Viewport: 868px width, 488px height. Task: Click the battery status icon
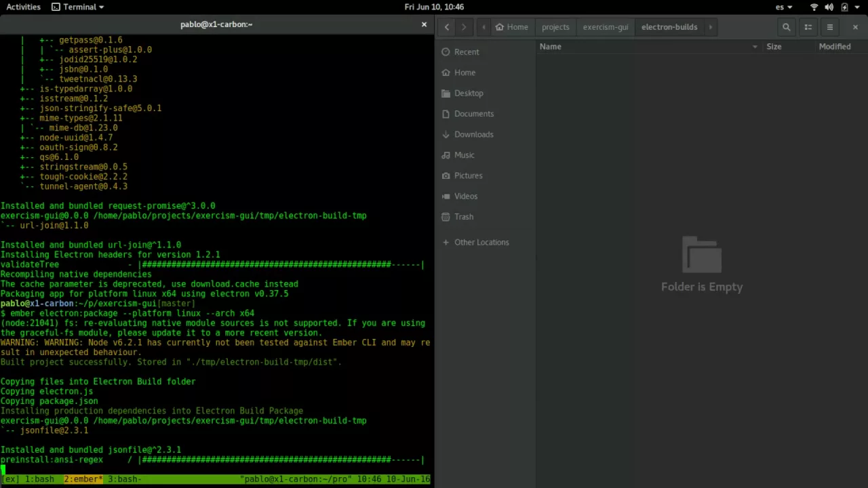pyautogui.click(x=844, y=7)
